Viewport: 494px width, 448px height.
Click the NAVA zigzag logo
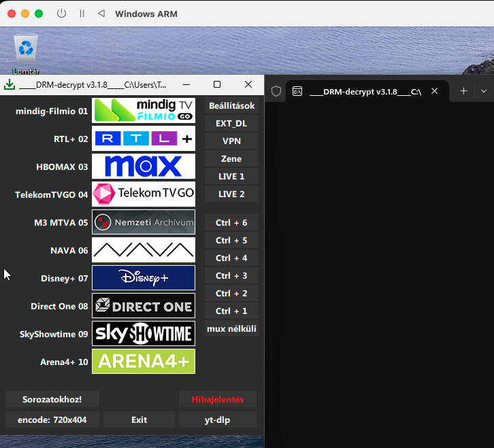144,249
